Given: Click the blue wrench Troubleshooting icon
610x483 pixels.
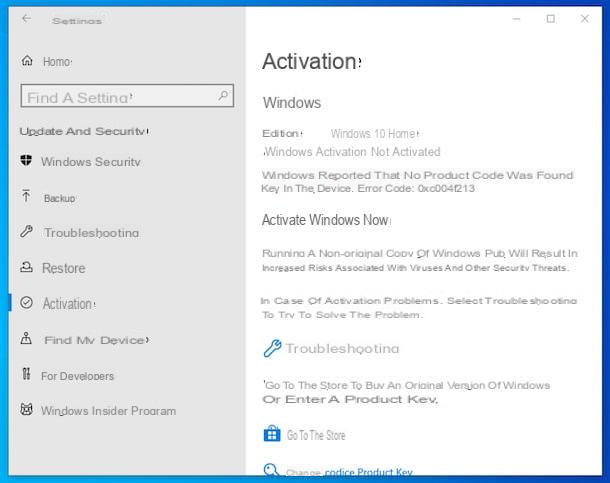Looking at the screenshot, I should click(x=272, y=348).
